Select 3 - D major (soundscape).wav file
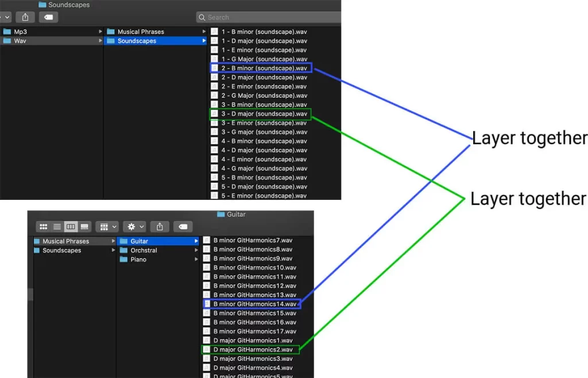The width and height of the screenshot is (588, 378). pyautogui.click(x=264, y=114)
